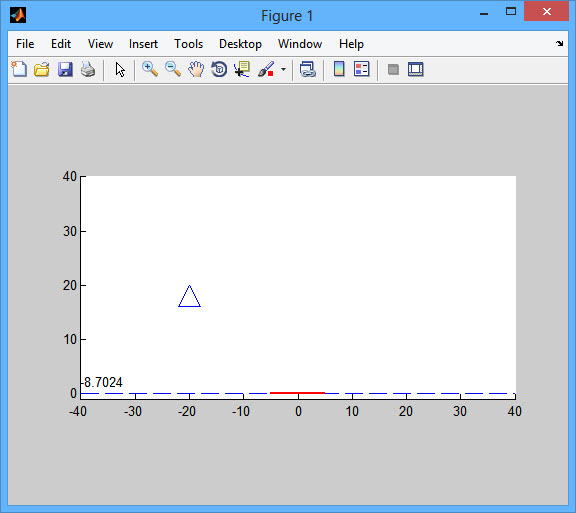Click the dock figure arrow at menu bar right
This screenshot has height=513, width=576.
point(559,44)
